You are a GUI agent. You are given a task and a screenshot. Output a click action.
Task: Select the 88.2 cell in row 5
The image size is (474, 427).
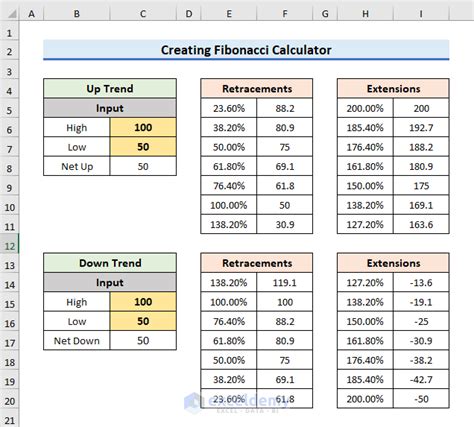[285, 108]
